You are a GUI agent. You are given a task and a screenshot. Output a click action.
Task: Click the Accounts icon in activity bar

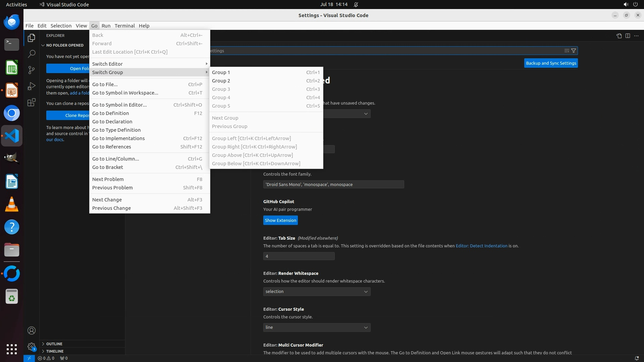coord(32,330)
